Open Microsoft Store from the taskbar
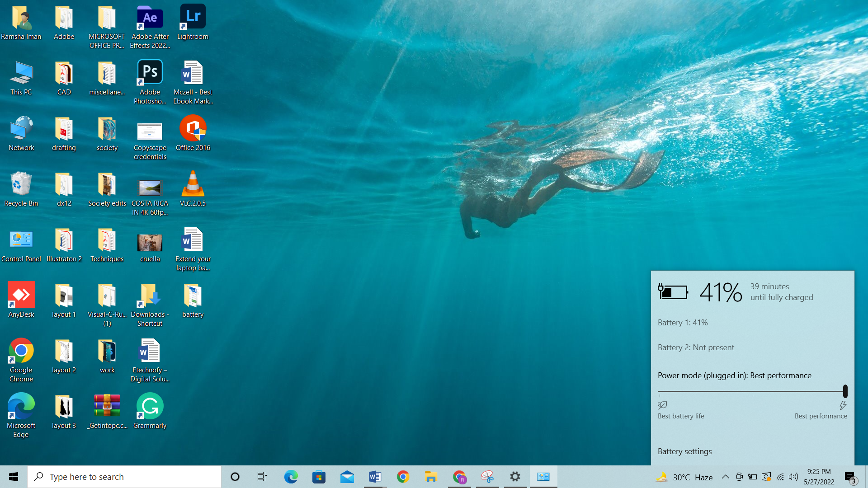 (x=319, y=477)
